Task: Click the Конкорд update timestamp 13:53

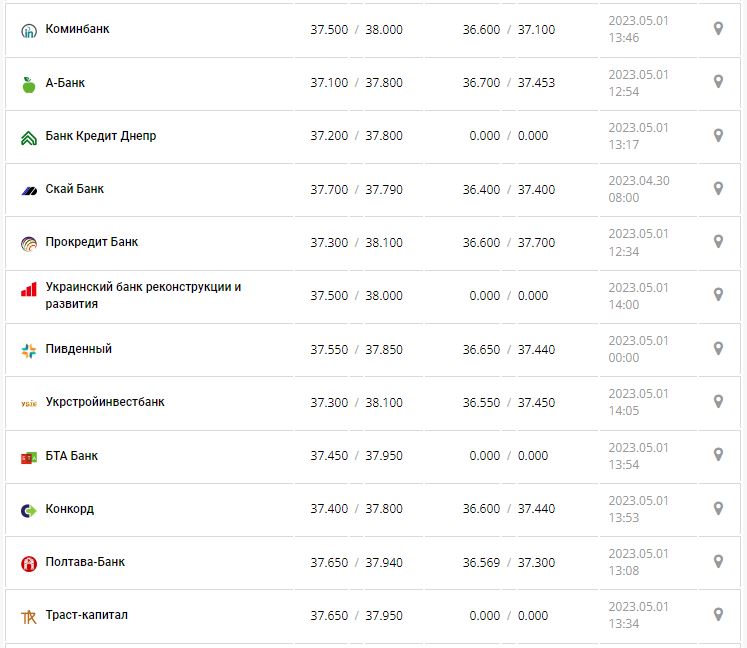Action: click(x=623, y=517)
